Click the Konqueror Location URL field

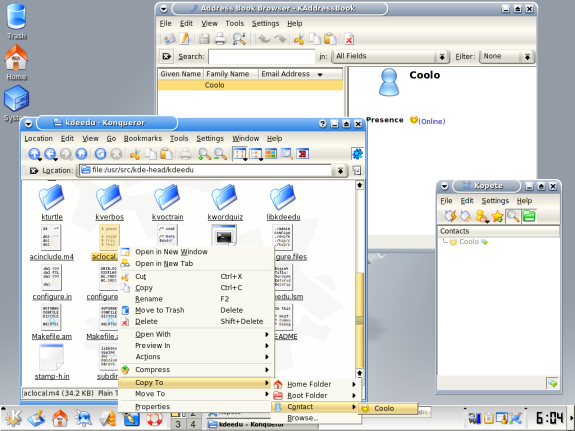click(x=205, y=170)
